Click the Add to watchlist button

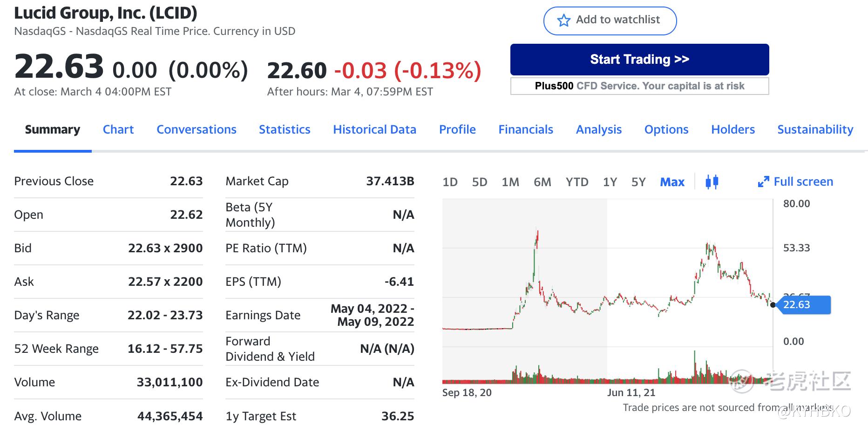[610, 20]
